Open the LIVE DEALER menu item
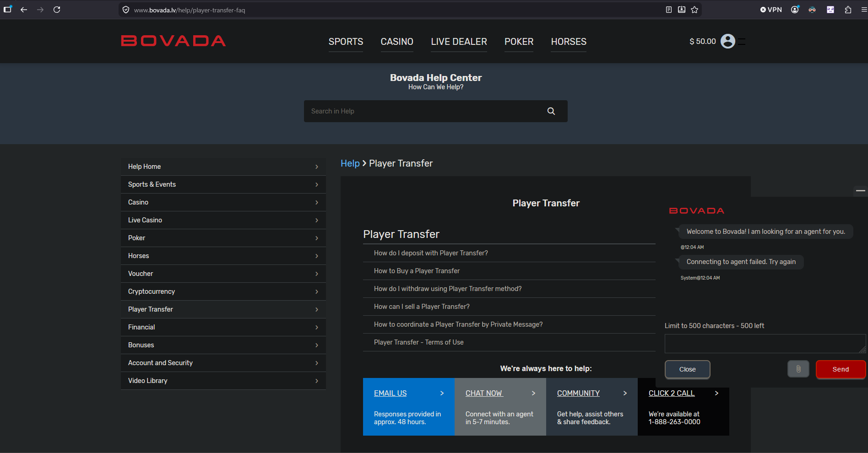Viewport: 868px width, 453px height. pos(459,42)
